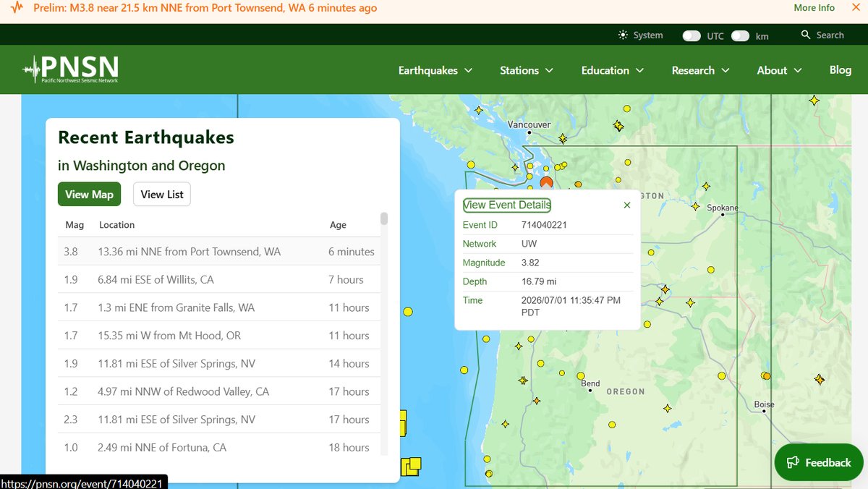The width and height of the screenshot is (868, 489).
Task: Open the Blog page
Action: pos(841,70)
